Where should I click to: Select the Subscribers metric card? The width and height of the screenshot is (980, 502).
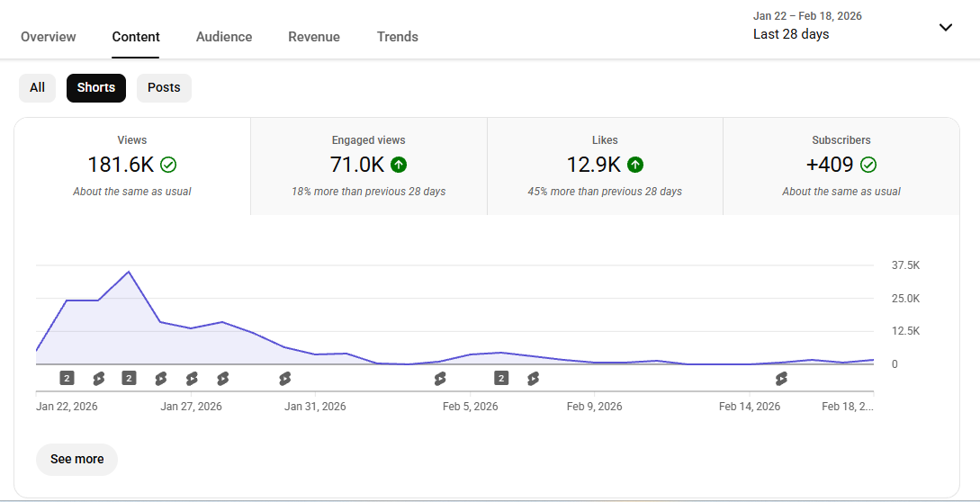pos(841,166)
